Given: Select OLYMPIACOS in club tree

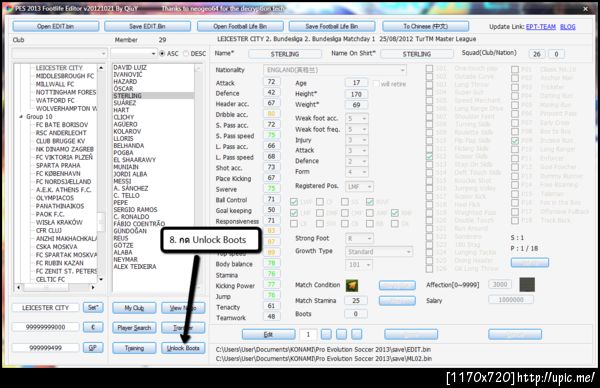Looking at the screenshot, I should (x=55, y=198).
